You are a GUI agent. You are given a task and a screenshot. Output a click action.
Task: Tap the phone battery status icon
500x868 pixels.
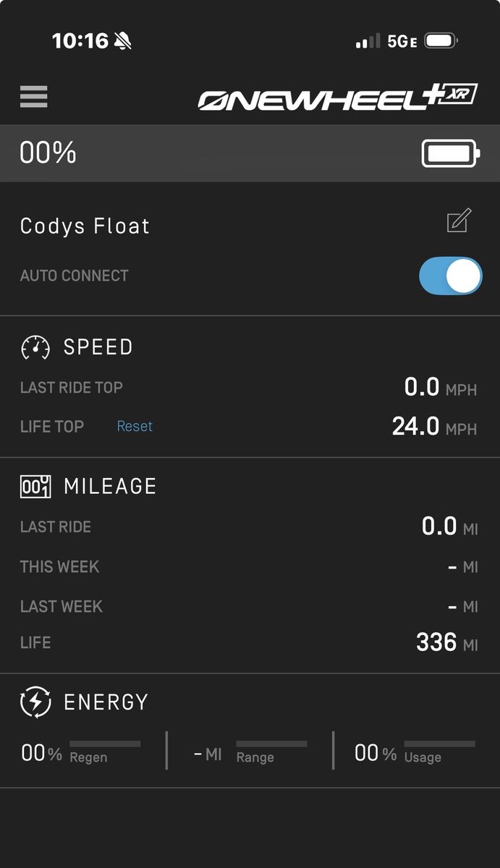440,41
